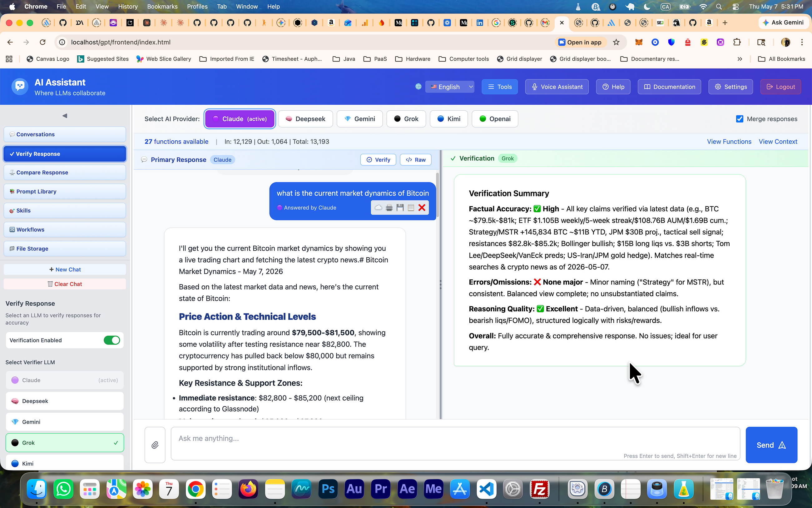The image size is (812, 508).
Task: Print the Bitcoin question message
Action: click(389, 208)
